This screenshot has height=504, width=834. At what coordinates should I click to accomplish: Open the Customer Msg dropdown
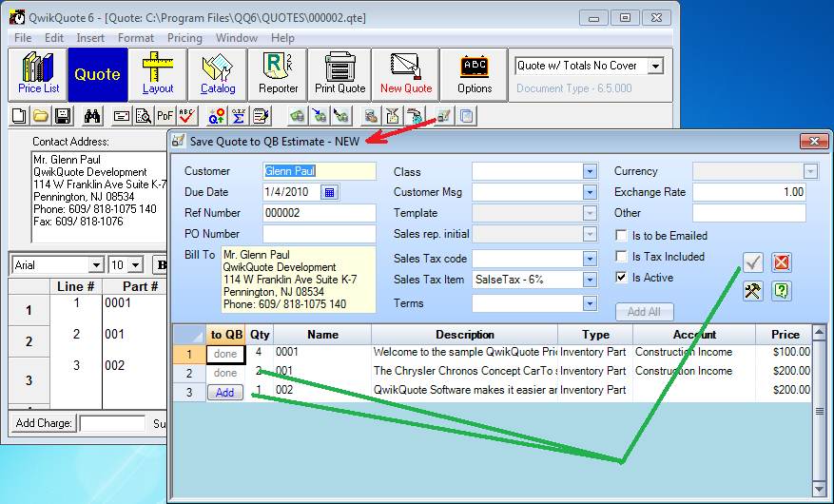590,192
